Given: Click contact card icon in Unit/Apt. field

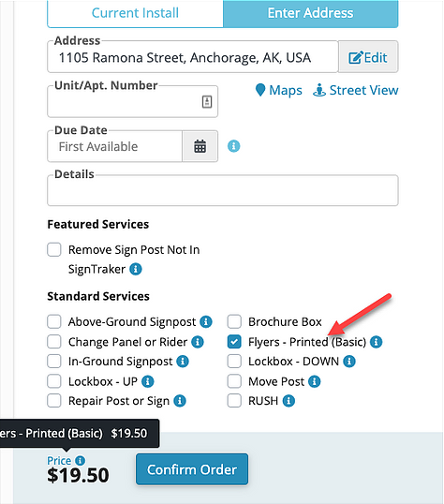Looking at the screenshot, I should click(207, 102).
